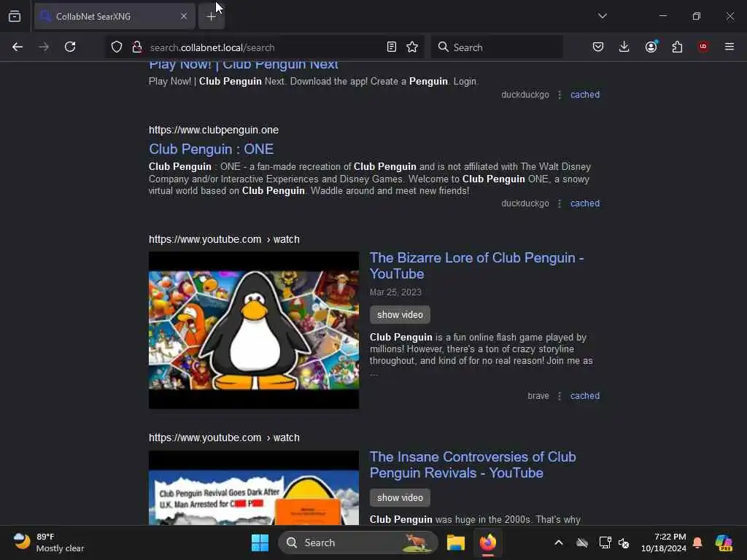Open Firefox application hamburger menu
Image resolution: width=747 pixels, height=560 pixels.
click(729, 47)
